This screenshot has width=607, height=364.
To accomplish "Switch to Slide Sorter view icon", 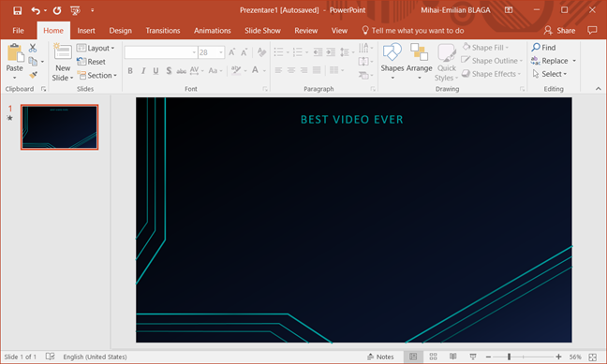I will [433, 357].
